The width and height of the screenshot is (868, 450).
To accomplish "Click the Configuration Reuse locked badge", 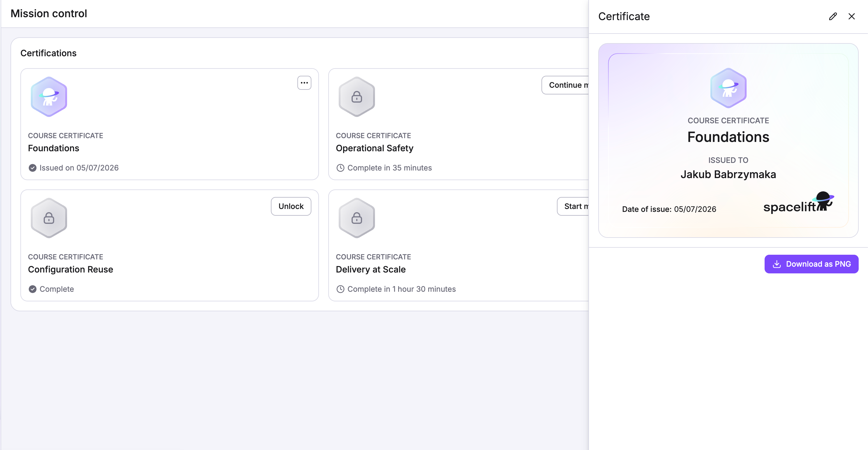I will pos(49,218).
